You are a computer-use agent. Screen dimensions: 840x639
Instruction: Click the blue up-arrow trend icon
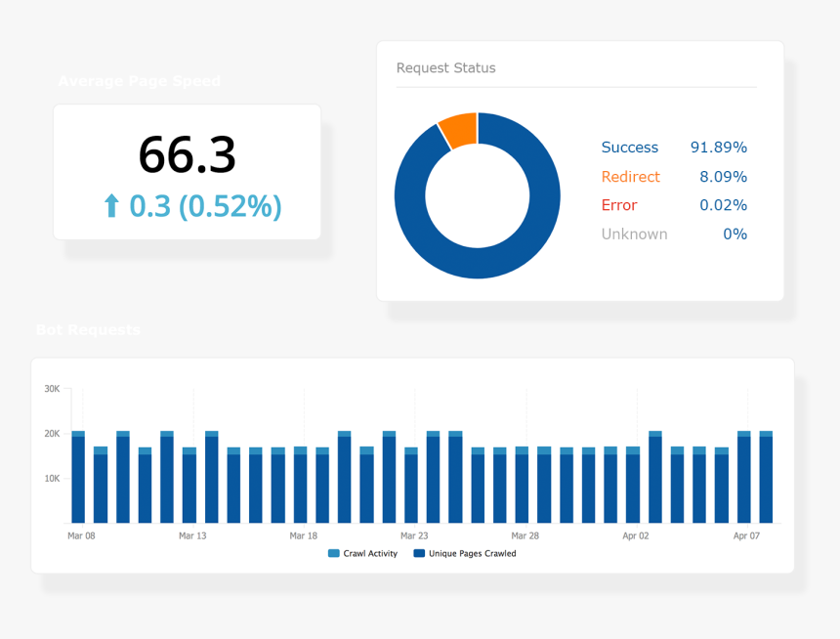click(x=111, y=206)
